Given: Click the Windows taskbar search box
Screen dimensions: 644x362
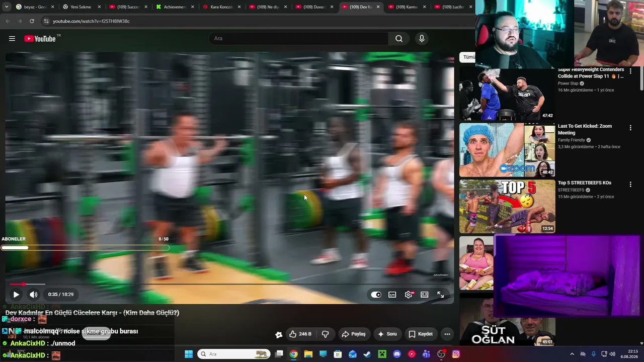Looking at the screenshot, I should tap(233, 354).
